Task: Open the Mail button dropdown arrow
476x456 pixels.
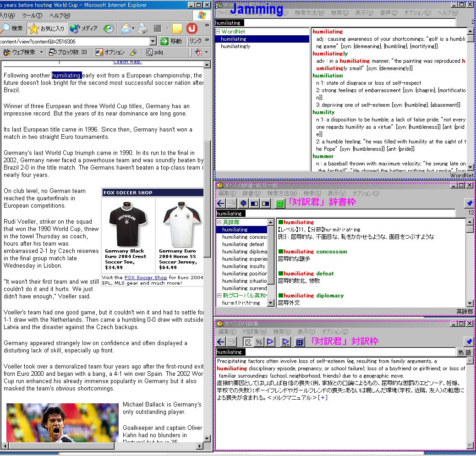Action: (133, 28)
